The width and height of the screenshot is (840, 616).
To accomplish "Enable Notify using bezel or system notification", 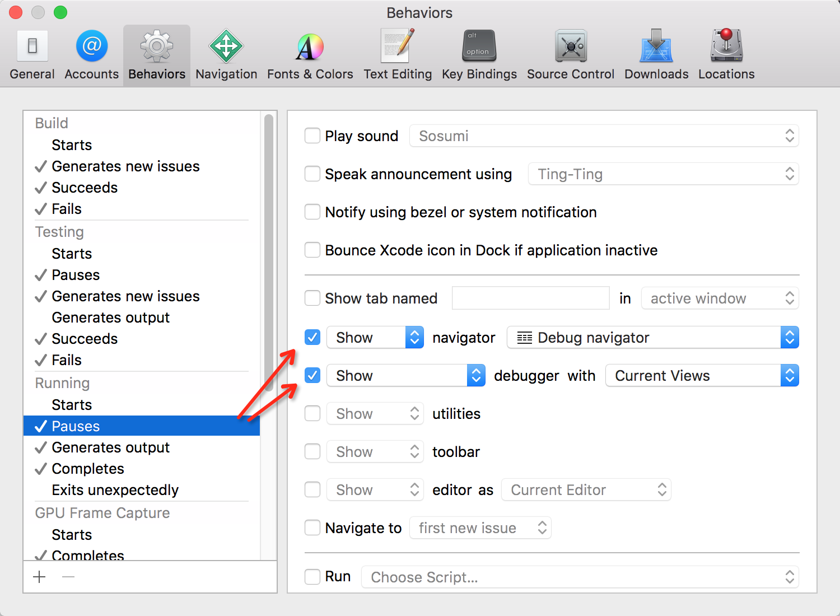I will pyautogui.click(x=312, y=212).
